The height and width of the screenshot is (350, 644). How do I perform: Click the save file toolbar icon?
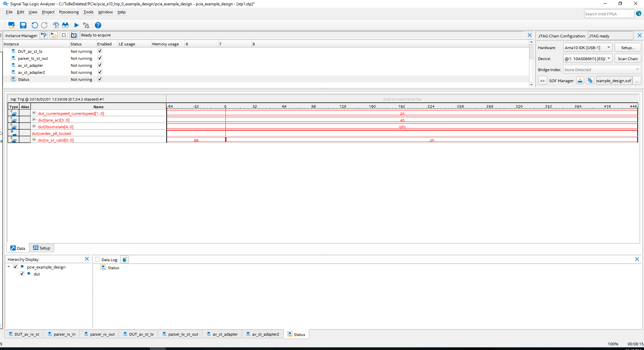[23, 25]
